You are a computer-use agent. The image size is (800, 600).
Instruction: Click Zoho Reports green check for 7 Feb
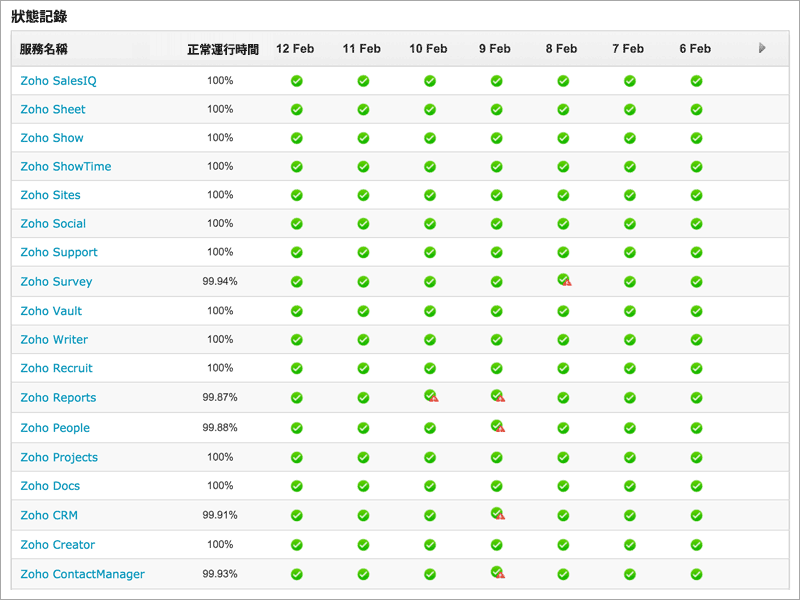(x=630, y=398)
